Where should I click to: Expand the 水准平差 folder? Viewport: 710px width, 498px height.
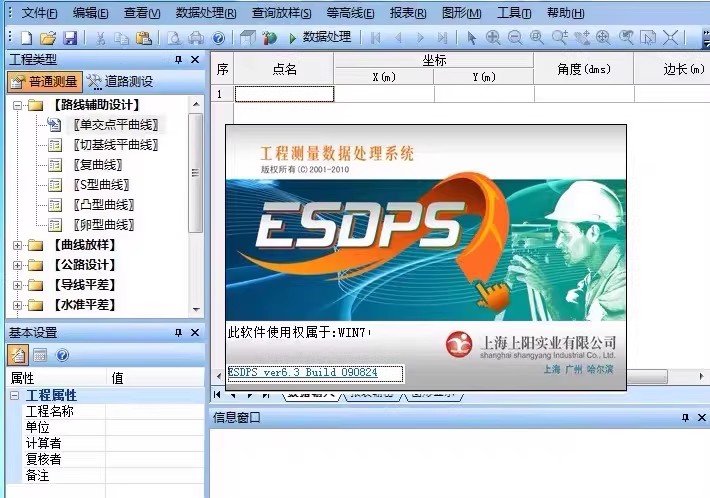[17, 305]
